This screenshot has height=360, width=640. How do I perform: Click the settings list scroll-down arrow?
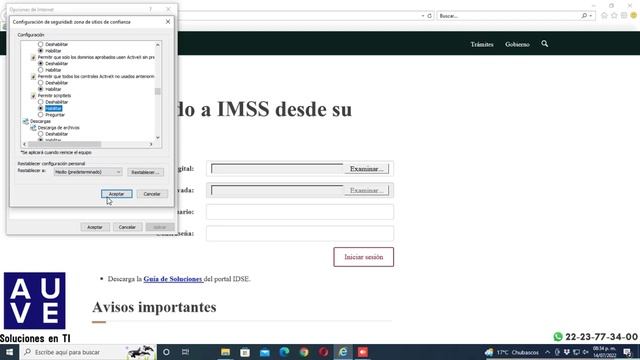pyautogui.click(x=158, y=138)
